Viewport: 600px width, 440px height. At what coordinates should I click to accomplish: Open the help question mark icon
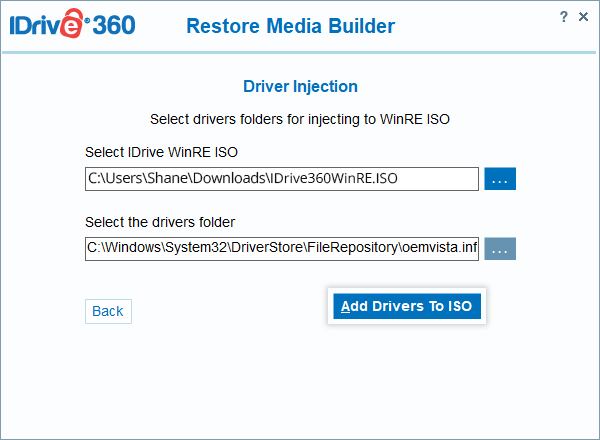563,17
